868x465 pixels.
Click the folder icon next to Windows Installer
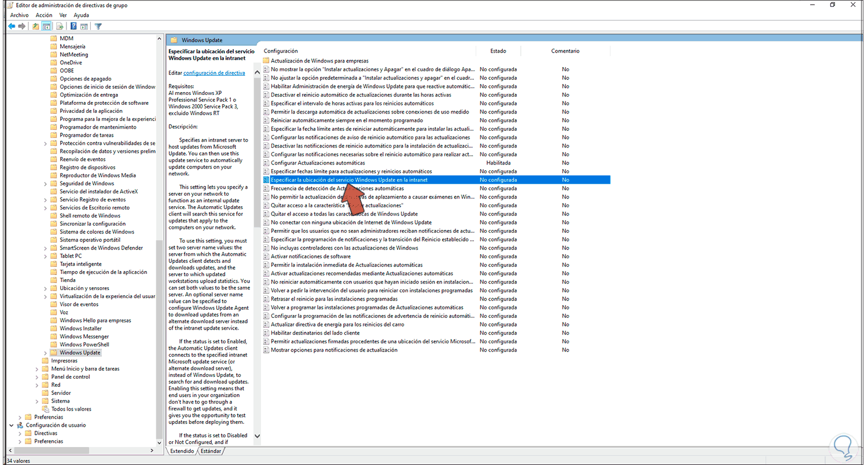54,328
